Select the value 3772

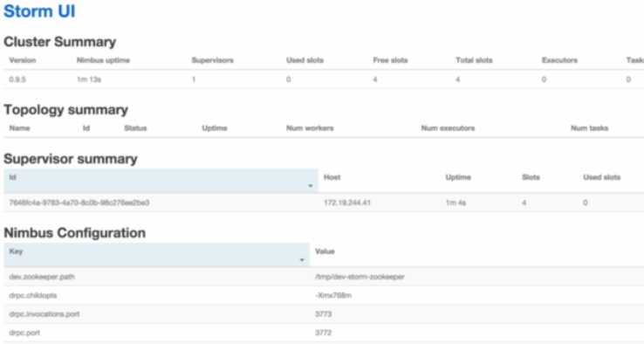pyautogui.click(x=323, y=333)
